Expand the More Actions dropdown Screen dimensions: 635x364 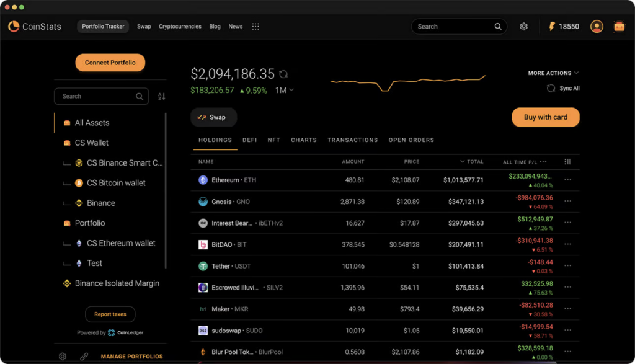(x=553, y=73)
